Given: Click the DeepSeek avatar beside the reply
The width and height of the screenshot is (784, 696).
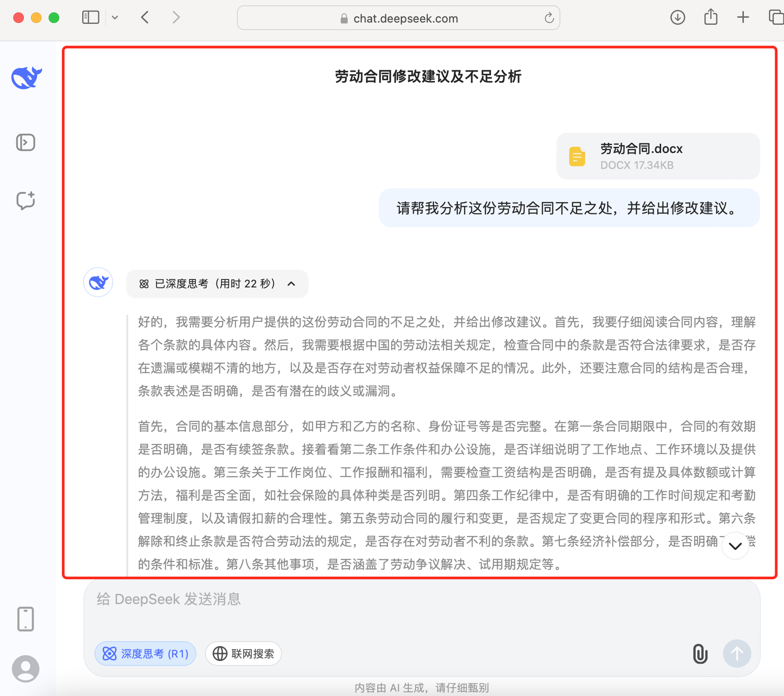Looking at the screenshot, I should coord(98,282).
